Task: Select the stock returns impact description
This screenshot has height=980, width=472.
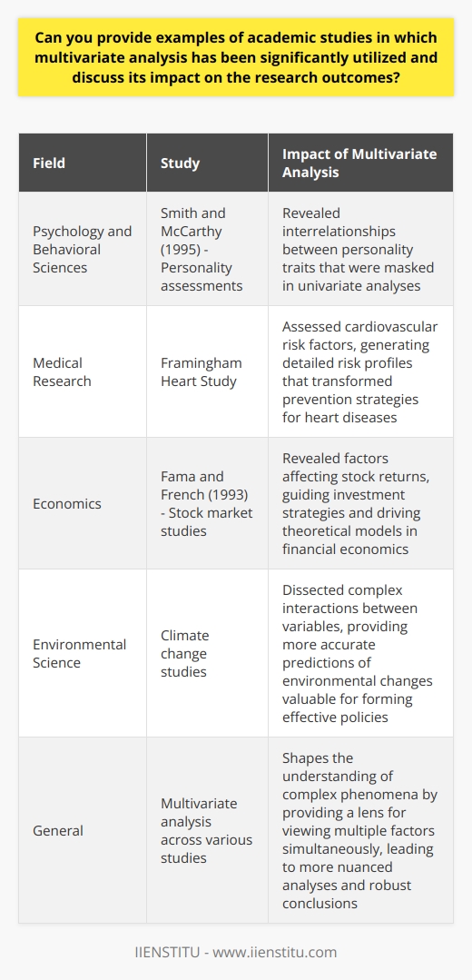Action: point(360,502)
